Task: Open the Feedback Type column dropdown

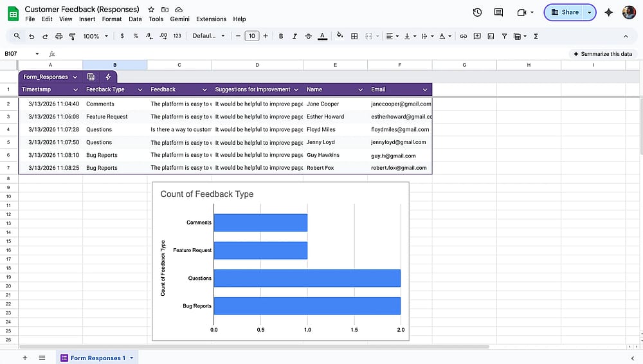Action: coord(140,89)
